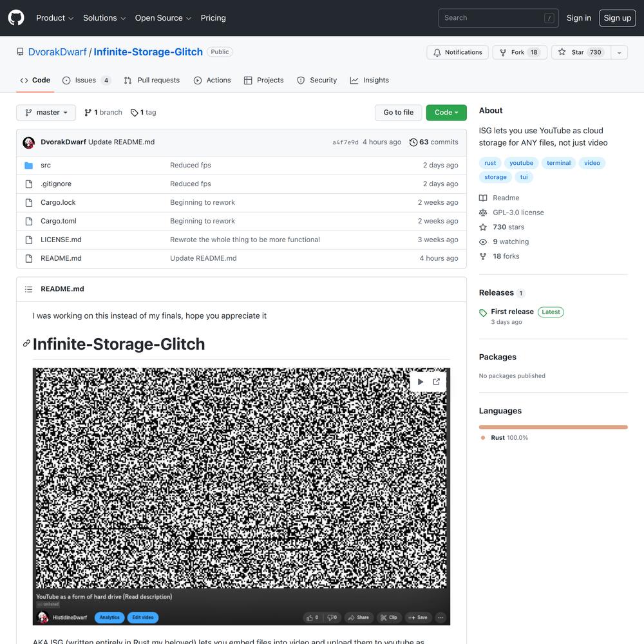Open the First release link
The width and height of the screenshot is (644, 644).
click(512, 312)
